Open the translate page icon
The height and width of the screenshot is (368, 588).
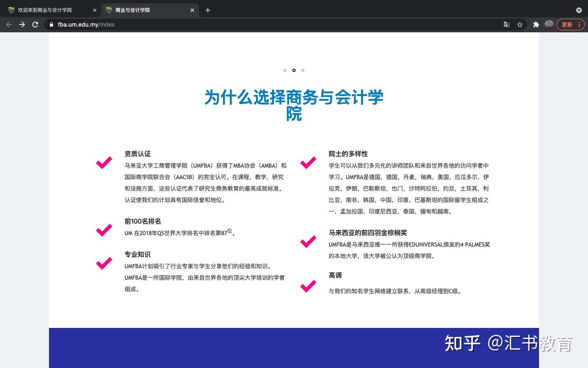click(x=507, y=25)
